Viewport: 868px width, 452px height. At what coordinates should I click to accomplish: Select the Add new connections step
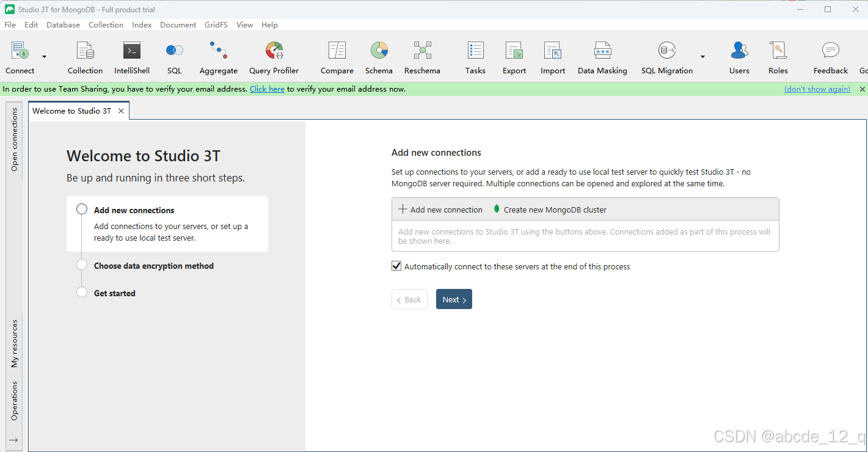pyautogui.click(x=167, y=224)
